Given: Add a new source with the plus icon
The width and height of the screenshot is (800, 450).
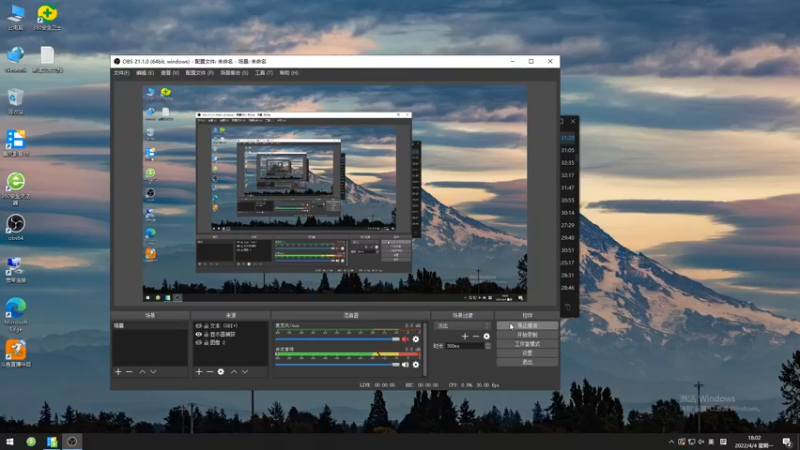Looking at the screenshot, I should coord(199,372).
